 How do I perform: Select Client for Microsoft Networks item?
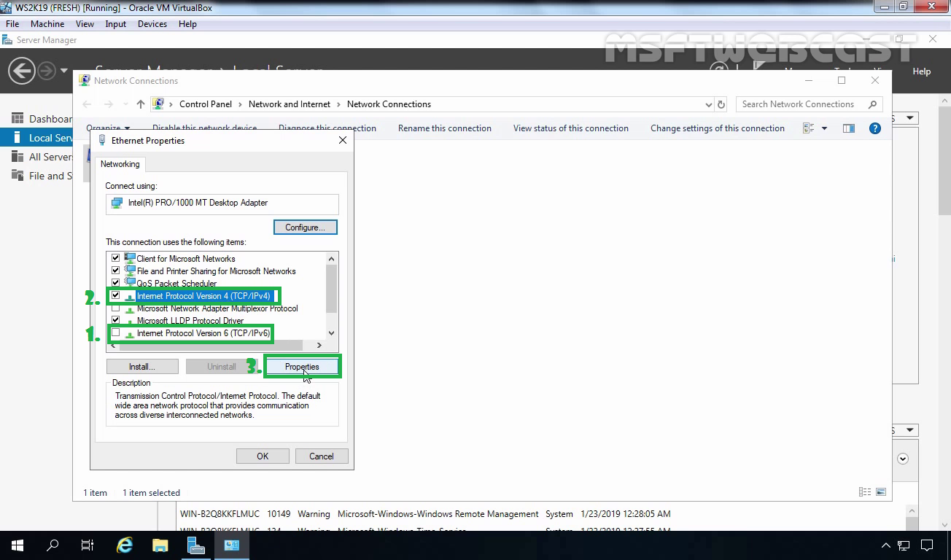[x=186, y=259]
